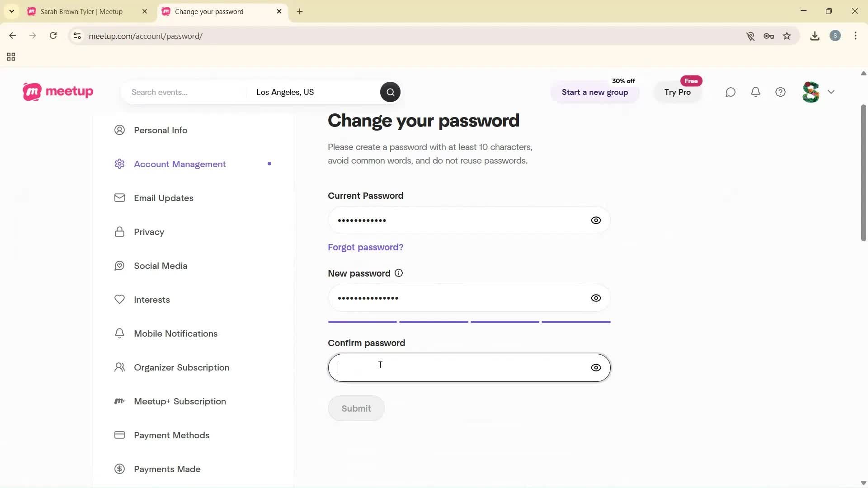Open the Help question mark icon
868x488 pixels.
click(x=780, y=92)
